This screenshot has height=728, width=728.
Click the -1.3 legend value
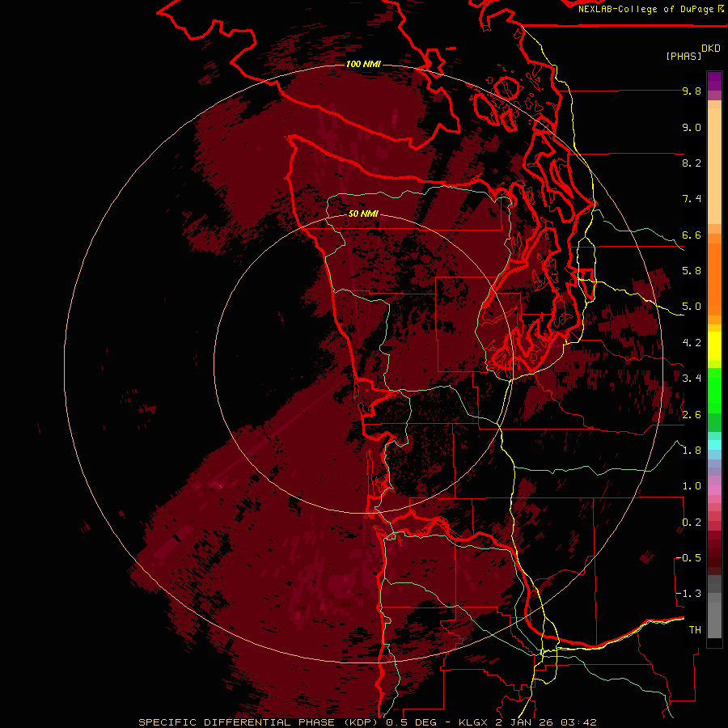(688, 594)
